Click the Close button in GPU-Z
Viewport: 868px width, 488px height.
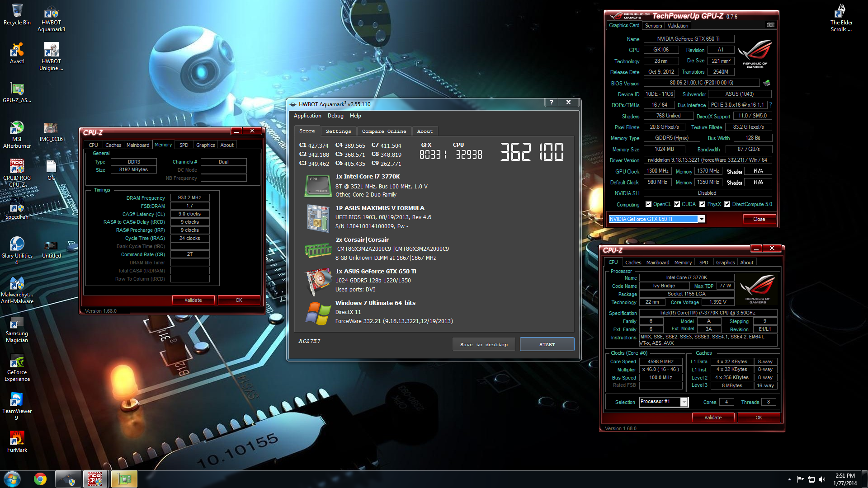tap(759, 219)
